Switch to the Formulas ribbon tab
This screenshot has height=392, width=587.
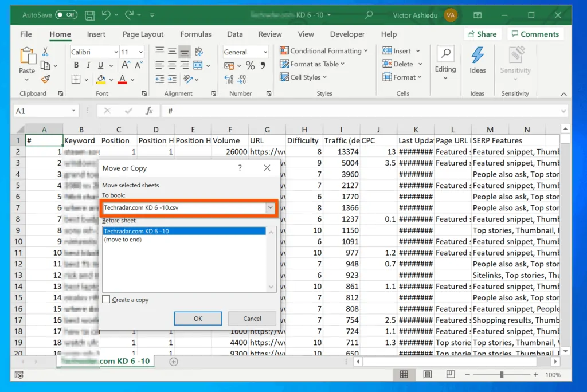click(x=196, y=34)
